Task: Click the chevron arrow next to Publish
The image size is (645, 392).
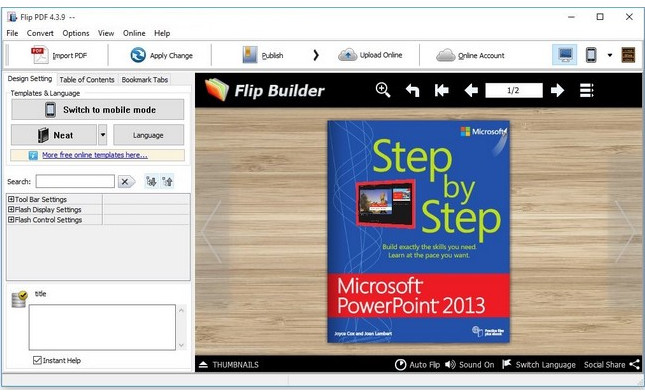Action: [316, 55]
